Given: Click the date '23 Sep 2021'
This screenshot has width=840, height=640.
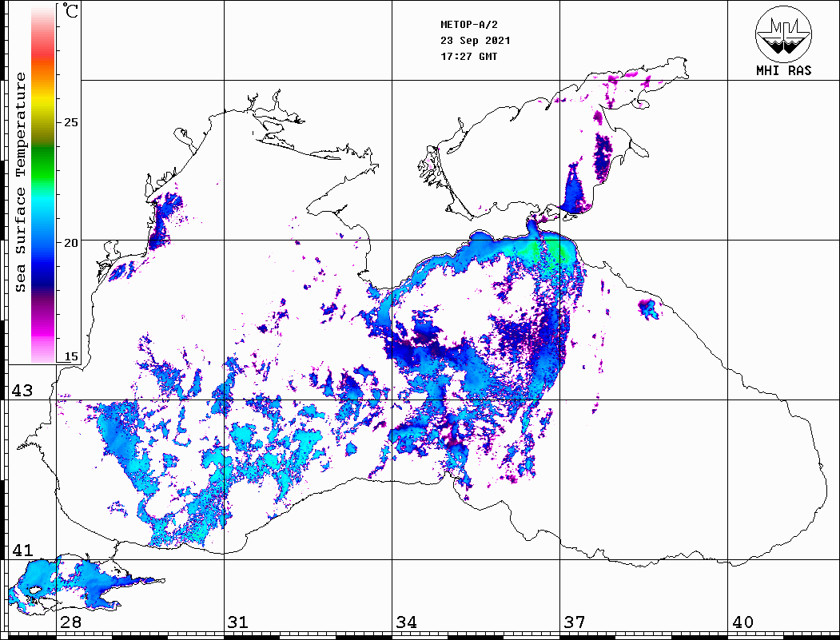Looking at the screenshot, I should click(476, 41).
